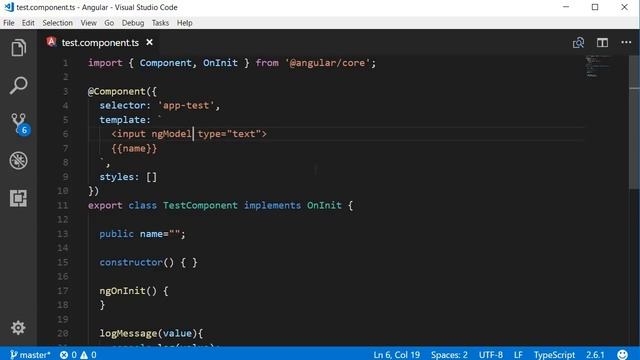The width and height of the screenshot is (640, 360).
Task: Click 'app-test' selector string
Action: pyautogui.click(x=186, y=105)
